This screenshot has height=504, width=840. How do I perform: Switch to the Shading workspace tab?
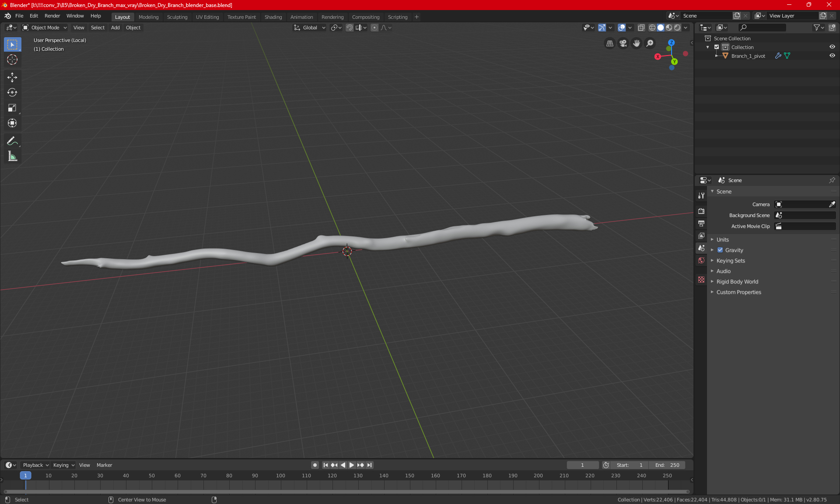point(273,17)
